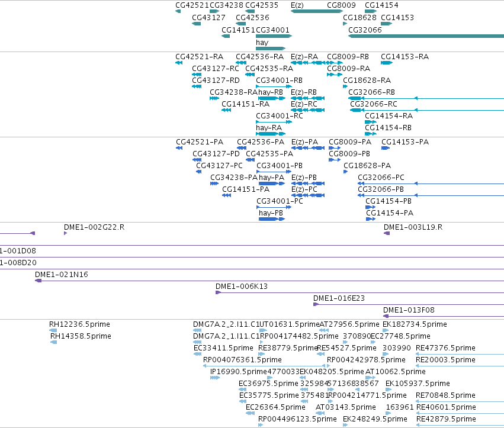Click the CG8009-PB protein label
The image size is (504, 428).
(x=349, y=153)
